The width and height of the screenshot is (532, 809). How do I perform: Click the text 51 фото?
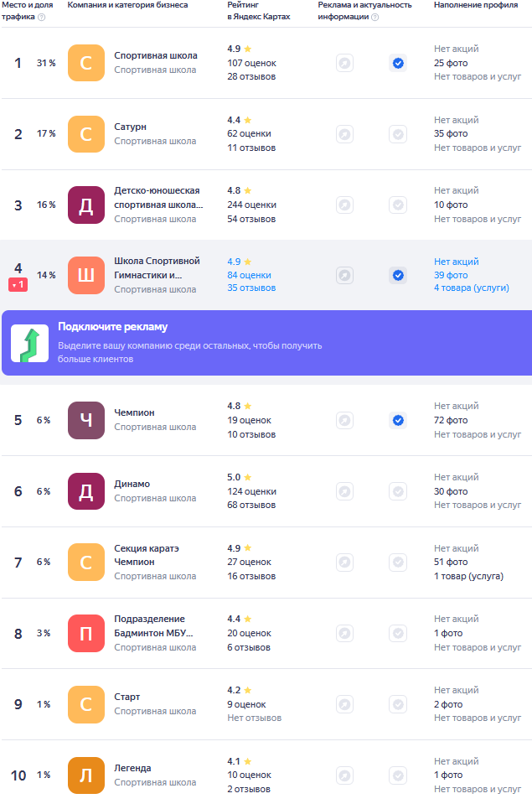451,562
